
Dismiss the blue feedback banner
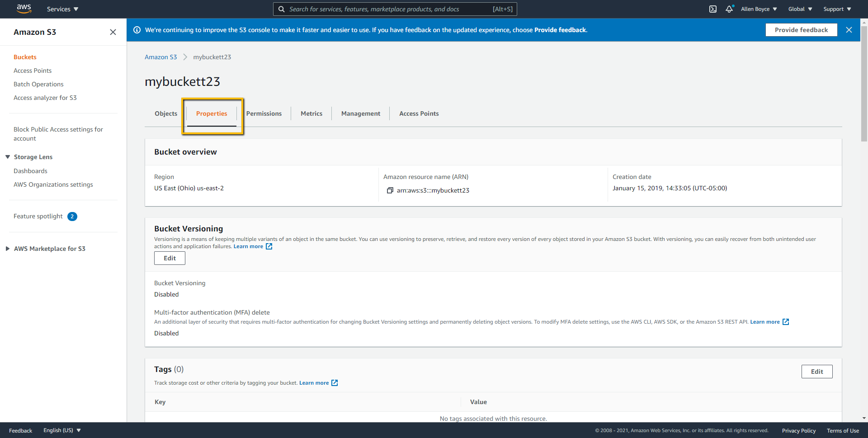(x=849, y=30)
